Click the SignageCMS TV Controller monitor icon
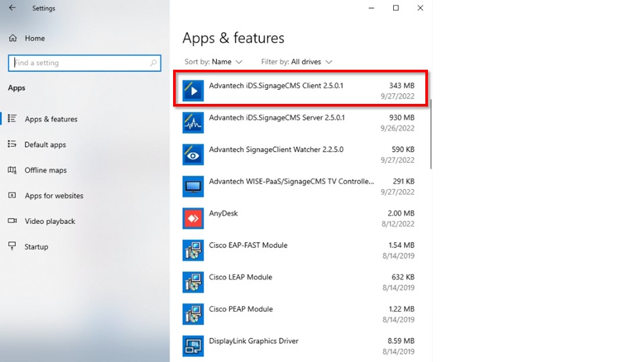Viewport: 644px width, 362px height. (193, 186)
